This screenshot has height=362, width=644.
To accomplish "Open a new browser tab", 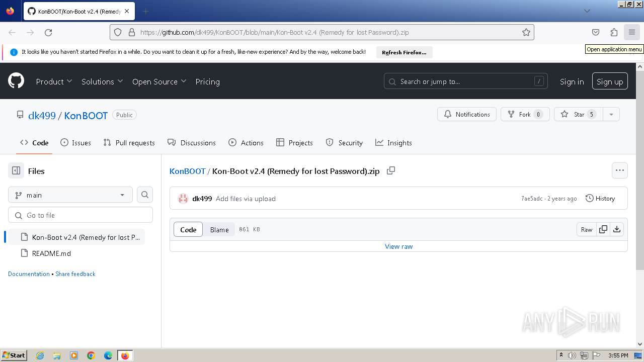I will pos(145,11).
